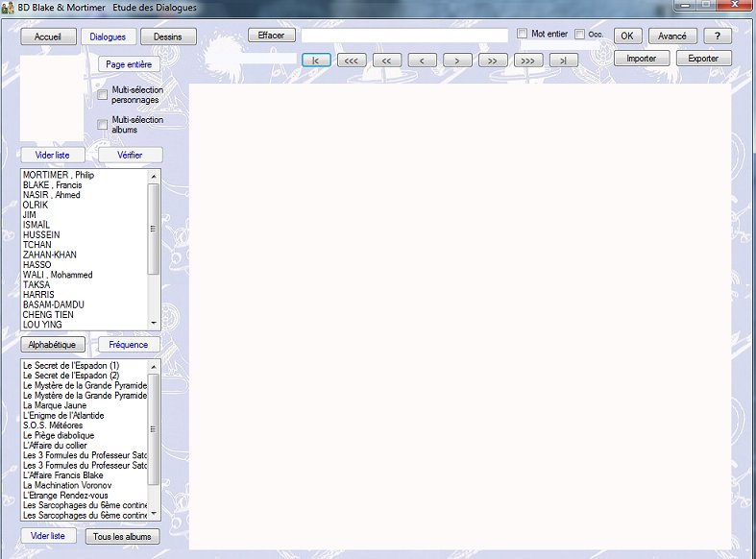Select MORTIMER, Philip in characters list
The image size is (756, 559).
85,175
